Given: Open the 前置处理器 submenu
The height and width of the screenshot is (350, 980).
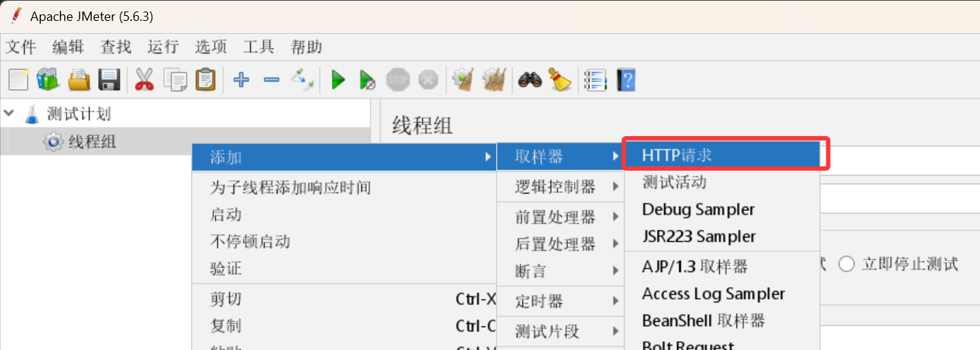Looking at the screenshot, I should (x=560, y=217).
